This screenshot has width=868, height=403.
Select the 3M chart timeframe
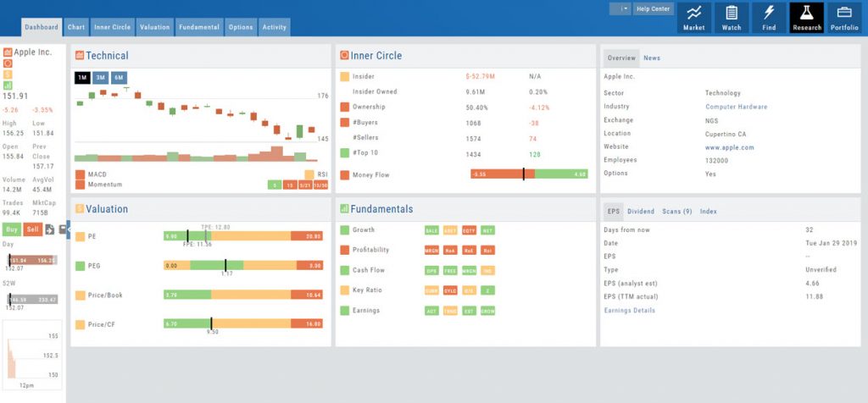(x=100, y=78)
